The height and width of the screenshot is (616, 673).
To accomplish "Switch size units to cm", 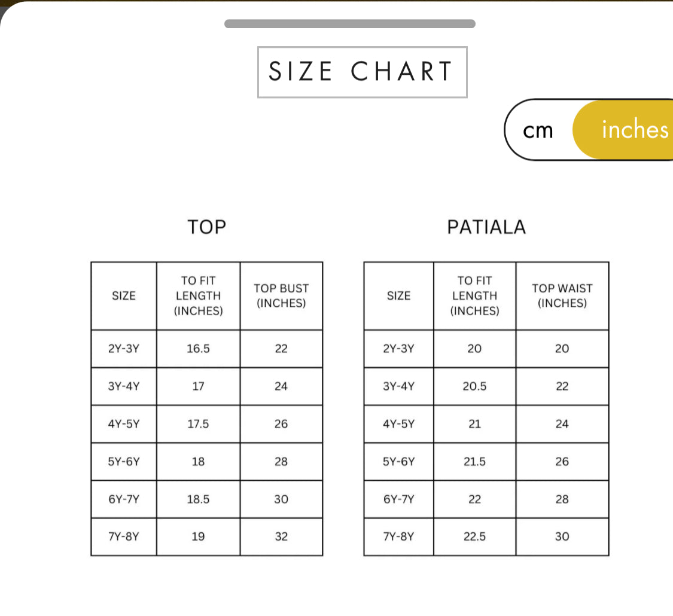I will (x=538, y=130).
